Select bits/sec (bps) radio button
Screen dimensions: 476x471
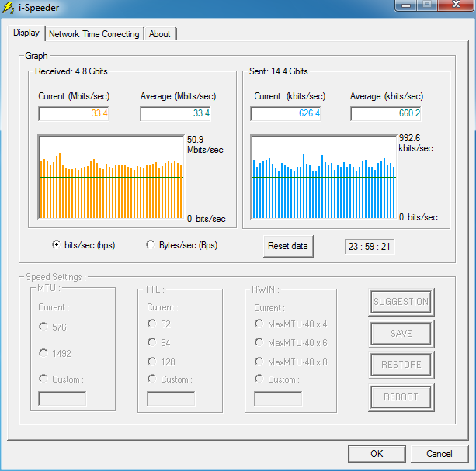56,245
